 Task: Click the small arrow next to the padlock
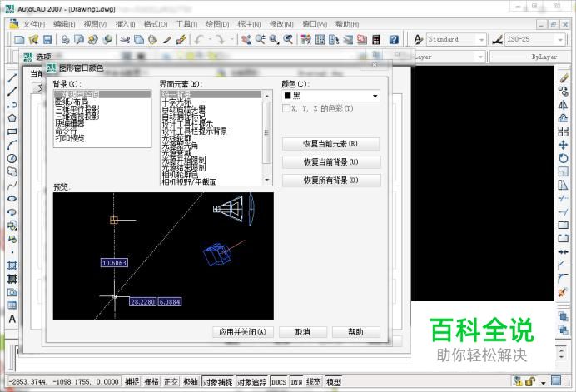(543, 383)
